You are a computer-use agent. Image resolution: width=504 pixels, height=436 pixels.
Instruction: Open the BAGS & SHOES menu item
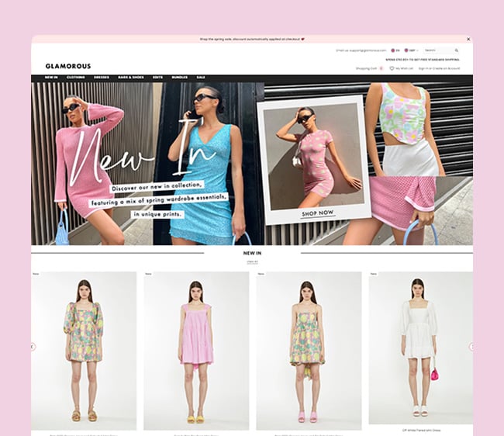(131, 78)
